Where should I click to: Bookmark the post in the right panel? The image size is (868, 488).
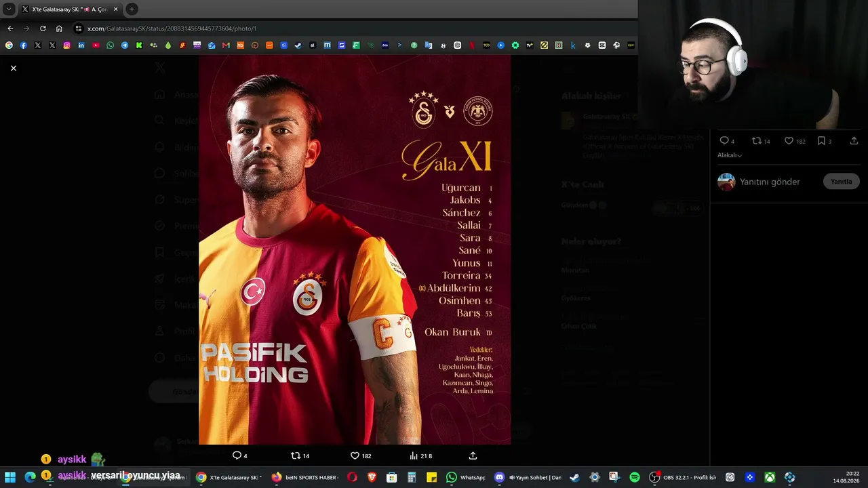[821, 141]
